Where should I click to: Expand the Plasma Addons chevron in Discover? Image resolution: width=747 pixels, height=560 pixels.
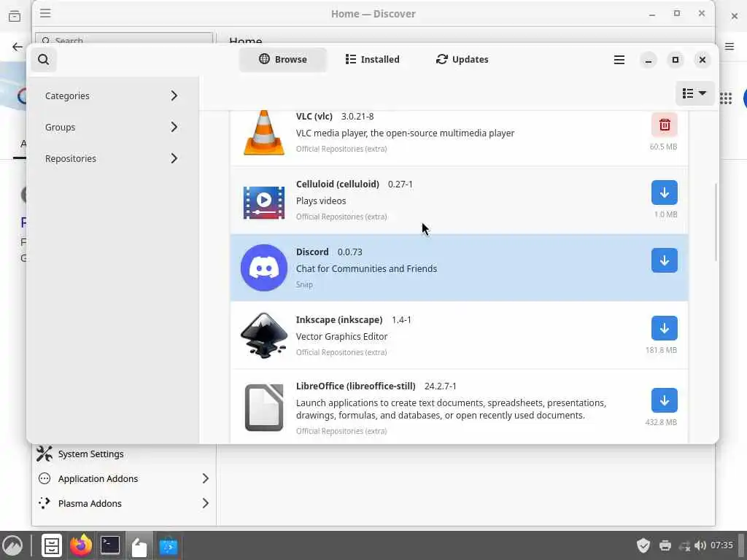[205, 503]
